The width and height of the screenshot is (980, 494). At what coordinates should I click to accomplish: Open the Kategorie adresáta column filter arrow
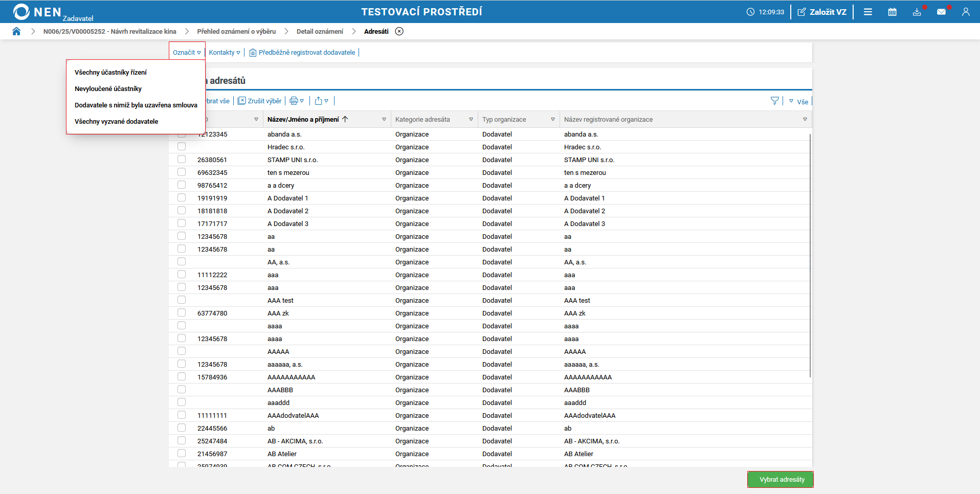point(471,120)
